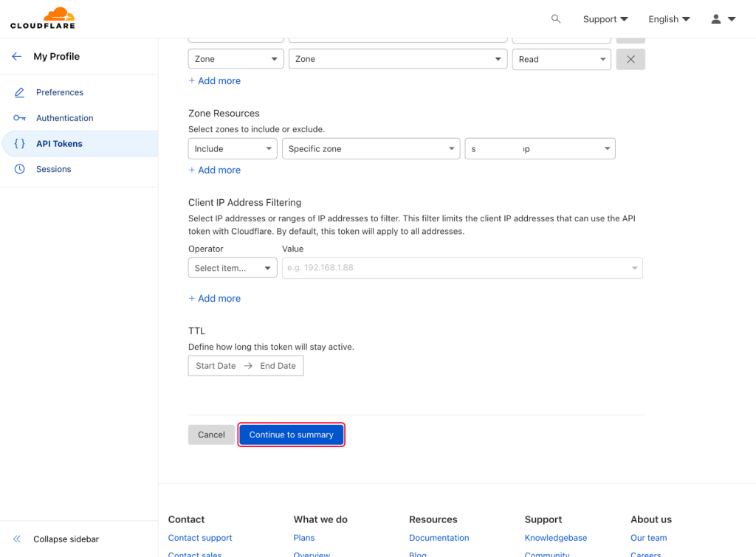The image size is (756, 557).
Task: Open the user account menu icon
Action: tap(722, 19)
